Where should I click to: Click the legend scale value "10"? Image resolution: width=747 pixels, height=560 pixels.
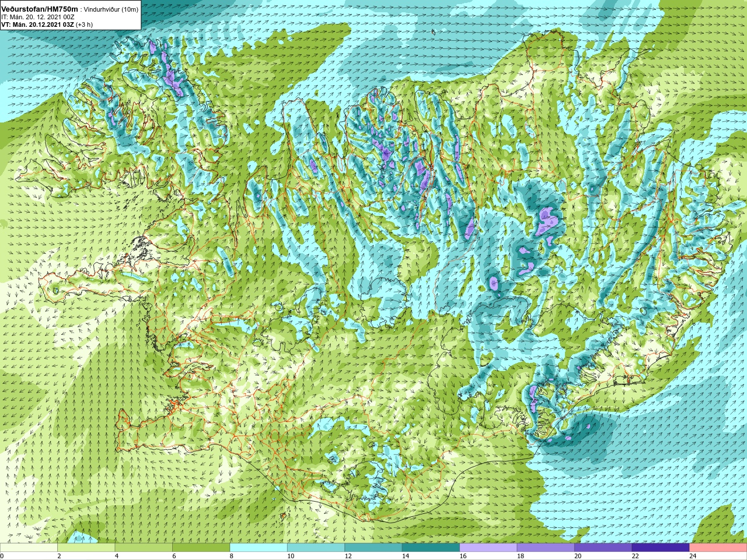tap(291, 556)
